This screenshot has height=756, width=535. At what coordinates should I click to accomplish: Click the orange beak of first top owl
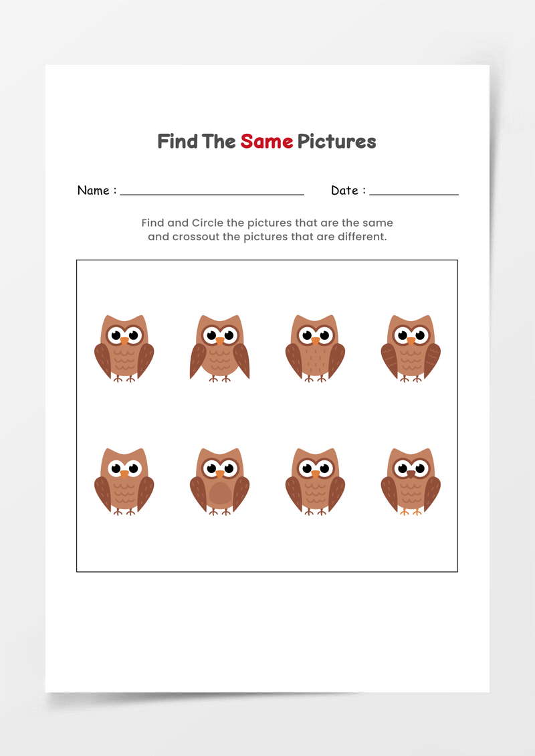pyautogui.click(x=124, y=341)
